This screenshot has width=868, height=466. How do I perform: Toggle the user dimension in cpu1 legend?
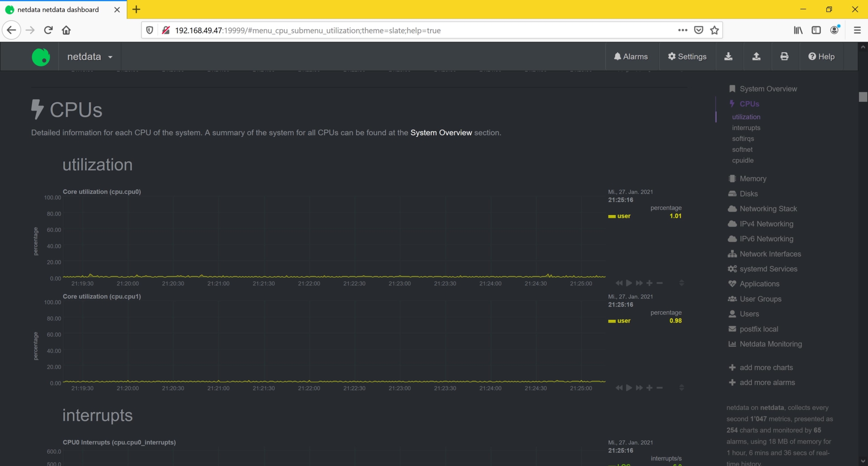click(x=619, y=321)
